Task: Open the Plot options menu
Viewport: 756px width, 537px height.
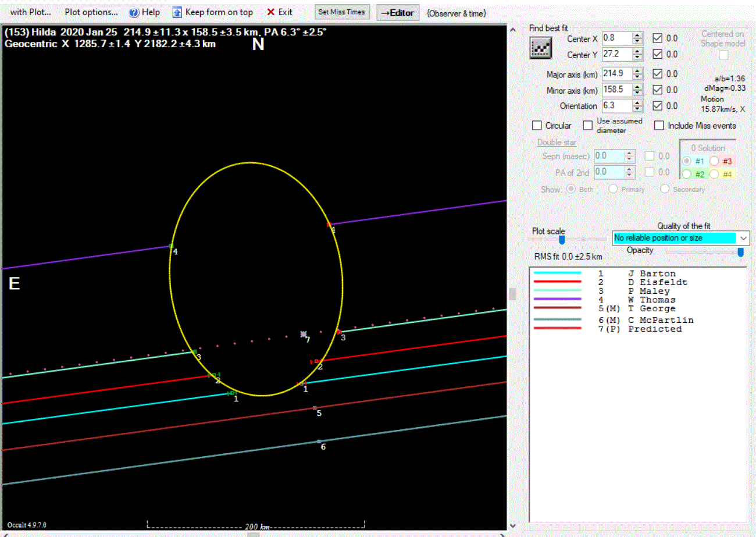Action: pyautogui.click(x=91, y=12)
